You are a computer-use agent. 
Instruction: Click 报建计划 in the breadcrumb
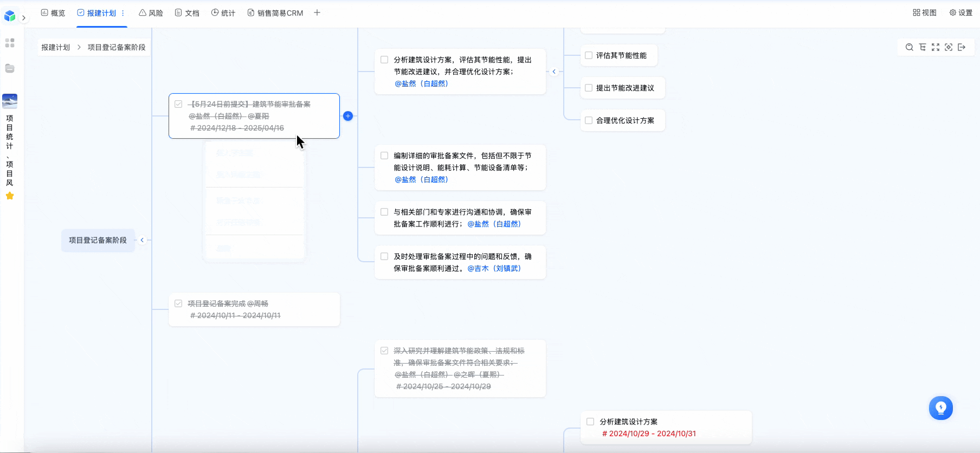[56, 47]
